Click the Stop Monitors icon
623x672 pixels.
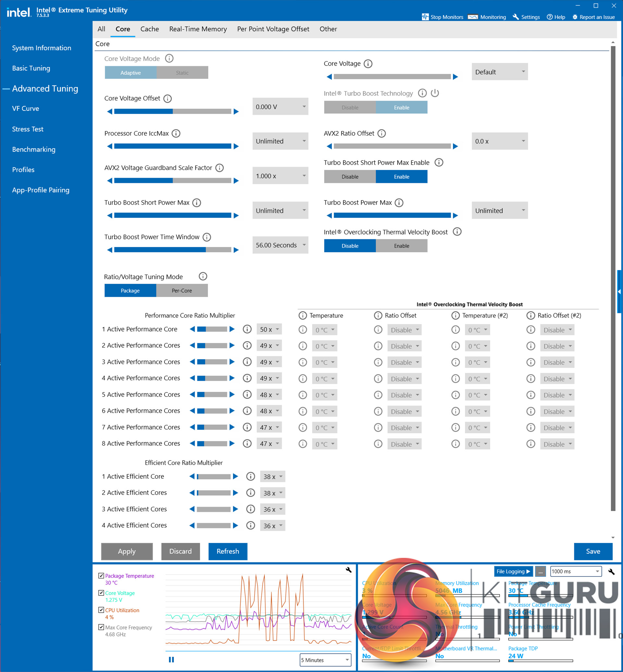425,17
